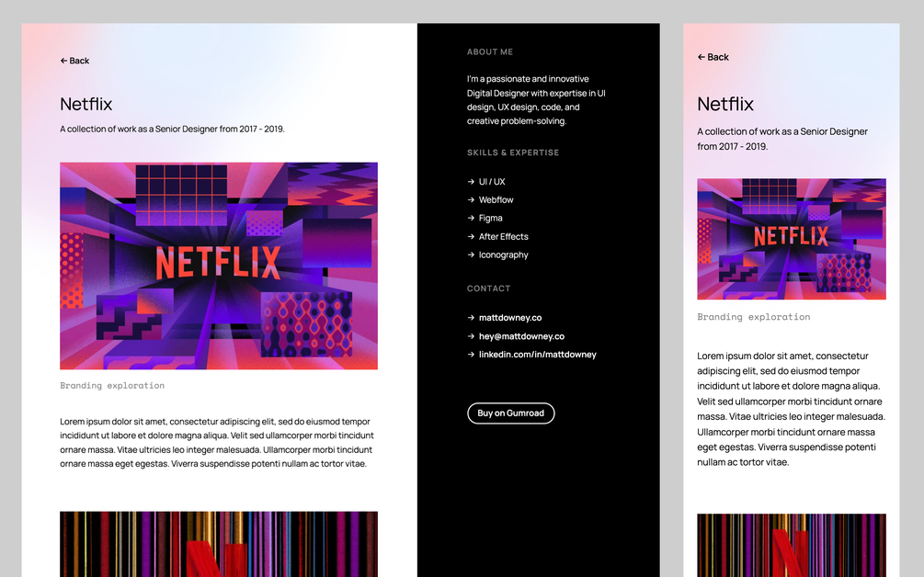Open the mattdowney.co contact link
Image resolution: width=924 pixels, height=577 pixels.
[510, 318]
